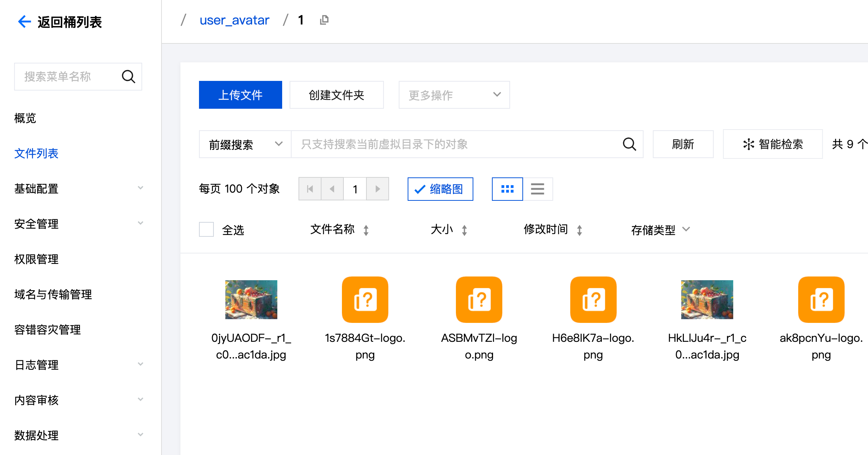Click the 上传文件 button
The height and width of the screenshot is (455, 868).
coord(240,95)
